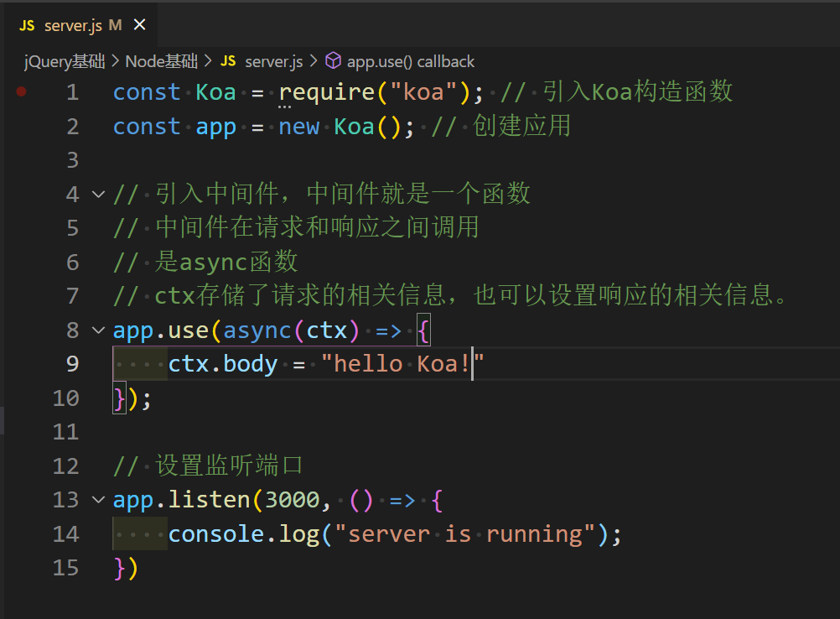Click the JS icon in the breadcrumb

pyautogui.click(x=228, y=61)
